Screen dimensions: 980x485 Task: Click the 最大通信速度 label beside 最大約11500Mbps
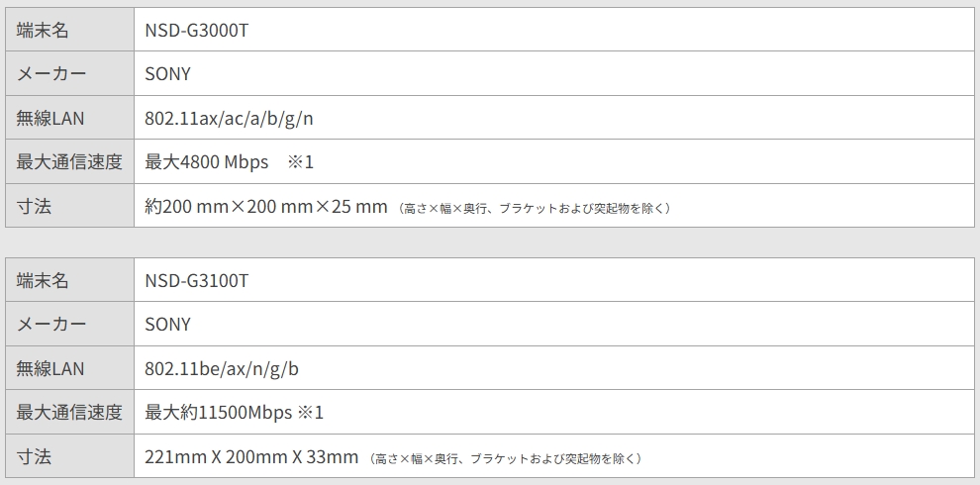[x=69, y=412]
